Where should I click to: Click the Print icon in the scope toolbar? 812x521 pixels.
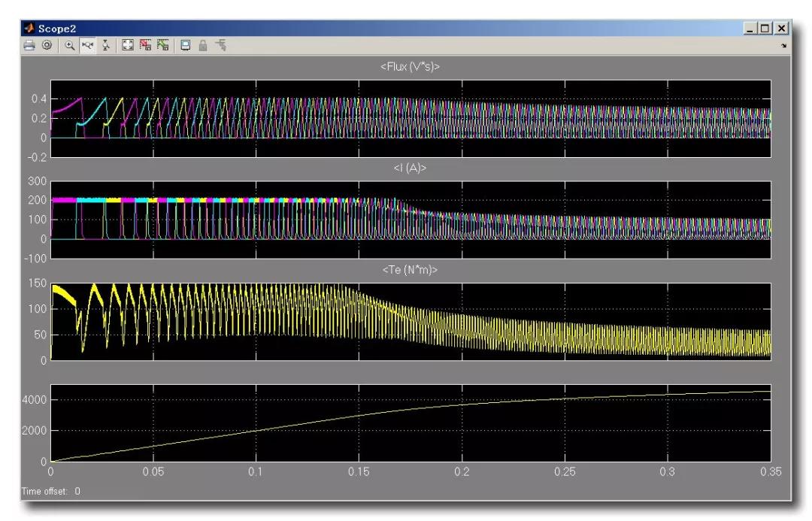coord(29,45)
